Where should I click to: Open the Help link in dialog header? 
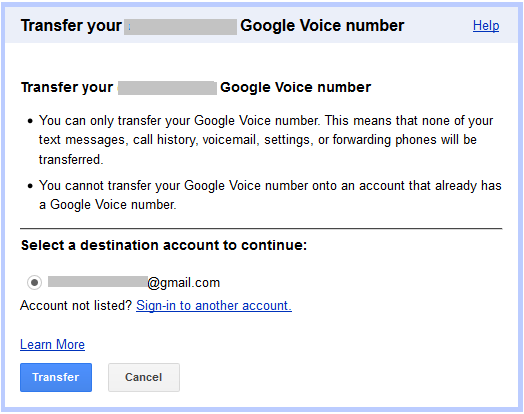coord(486,26)
